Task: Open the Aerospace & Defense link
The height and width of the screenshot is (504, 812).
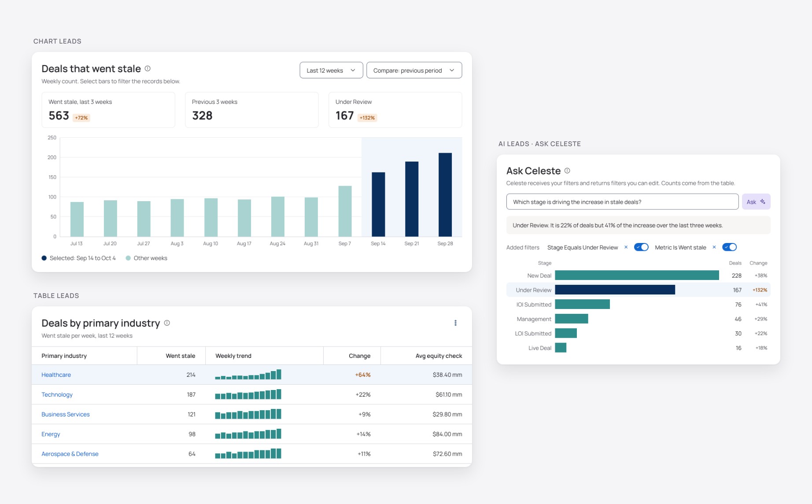Action: click(x=70, y=454)
